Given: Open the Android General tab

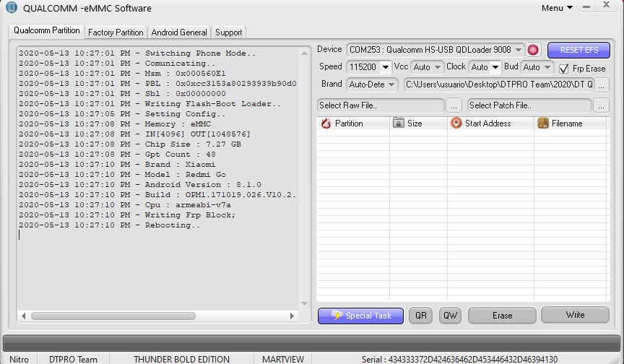Looking at the screenshot, I should pyautogui.click(x=179, y=32).
